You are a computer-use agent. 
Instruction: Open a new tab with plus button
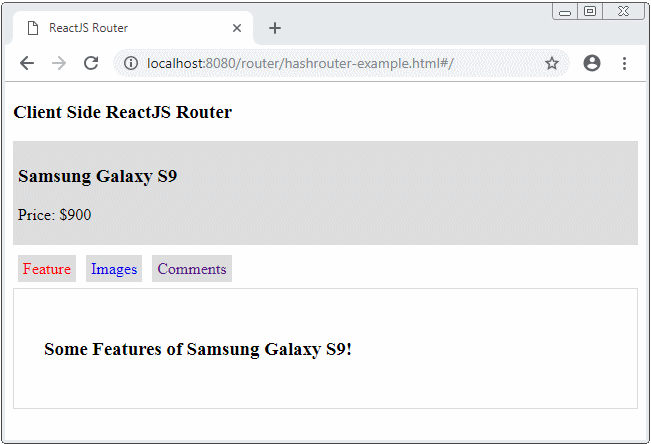click(x=275, y=28)
